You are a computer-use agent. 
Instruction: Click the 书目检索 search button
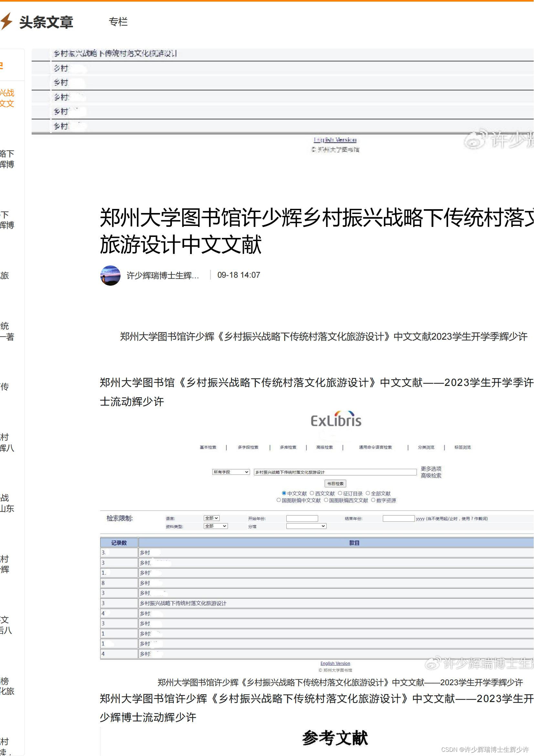[x=336, y=484]
